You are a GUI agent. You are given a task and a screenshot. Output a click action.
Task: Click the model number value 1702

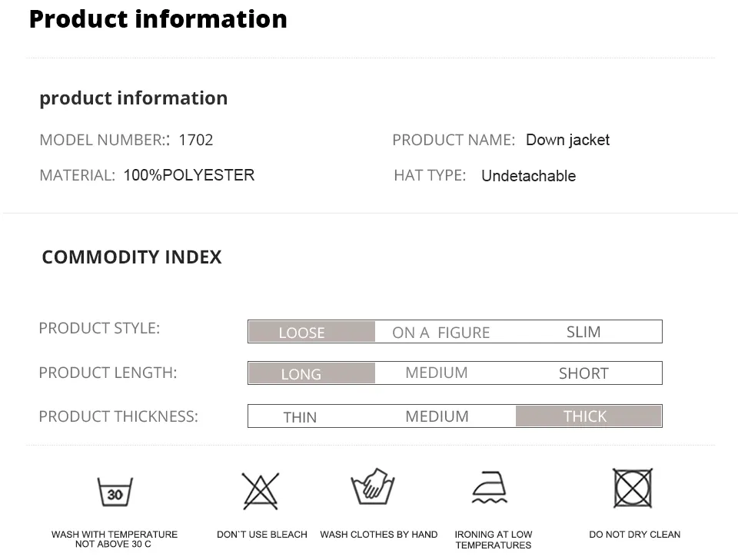(x=195, y=140)
